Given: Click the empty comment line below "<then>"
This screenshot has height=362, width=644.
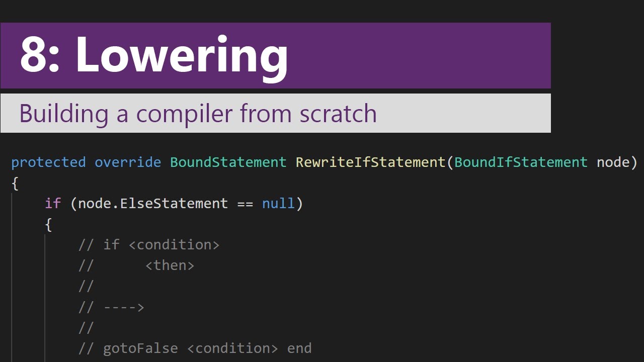Looking at the screenshot, I should (x=86, y=287).
